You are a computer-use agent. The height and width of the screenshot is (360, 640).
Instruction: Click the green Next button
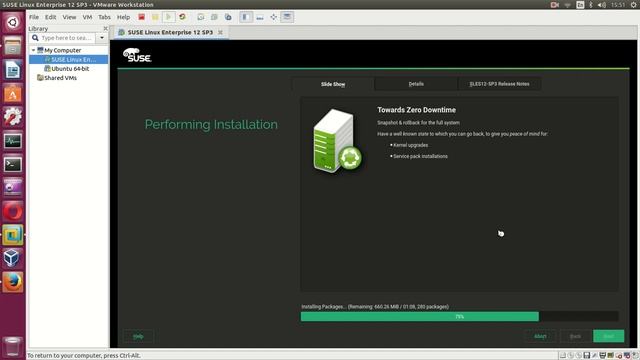click(x=608, y=336)
